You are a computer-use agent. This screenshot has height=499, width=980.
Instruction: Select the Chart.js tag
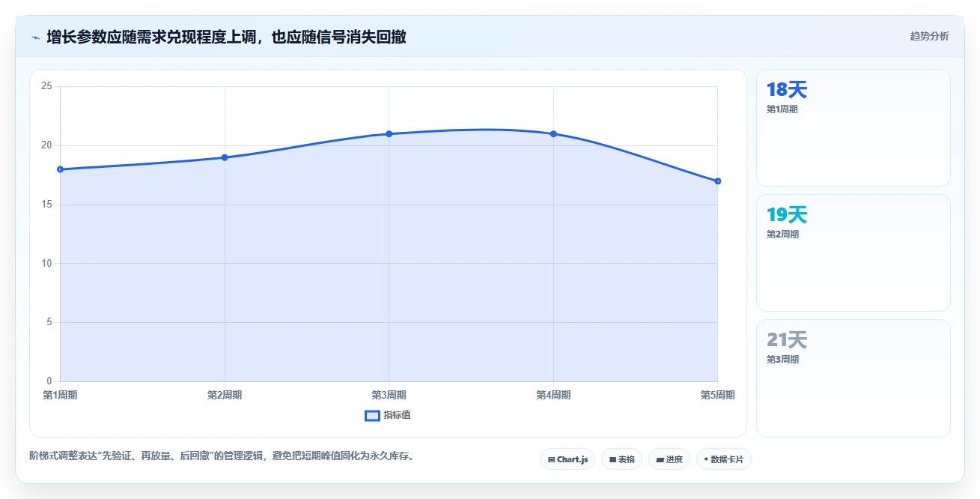coord(567,459)
